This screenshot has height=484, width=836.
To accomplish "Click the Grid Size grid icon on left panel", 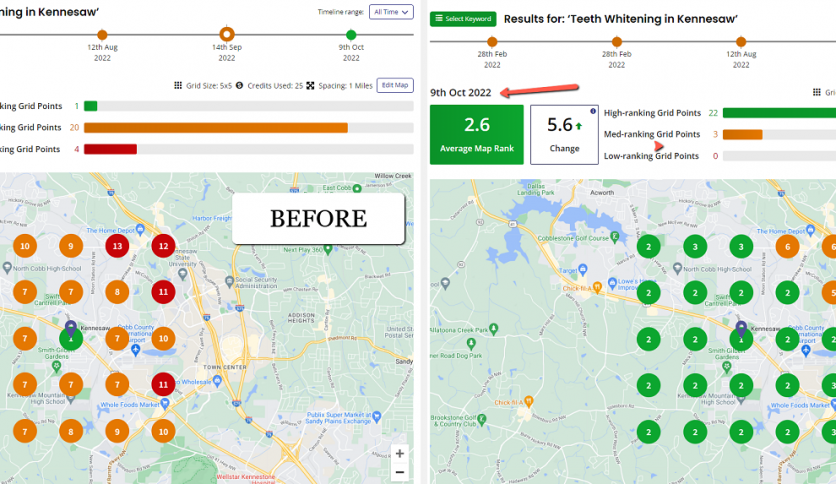I will 179,86.
